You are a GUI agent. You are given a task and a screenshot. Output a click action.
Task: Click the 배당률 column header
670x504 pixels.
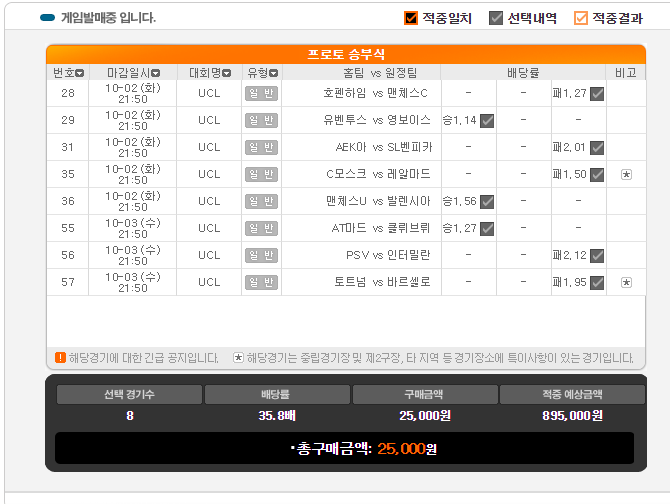coord(523,73)
